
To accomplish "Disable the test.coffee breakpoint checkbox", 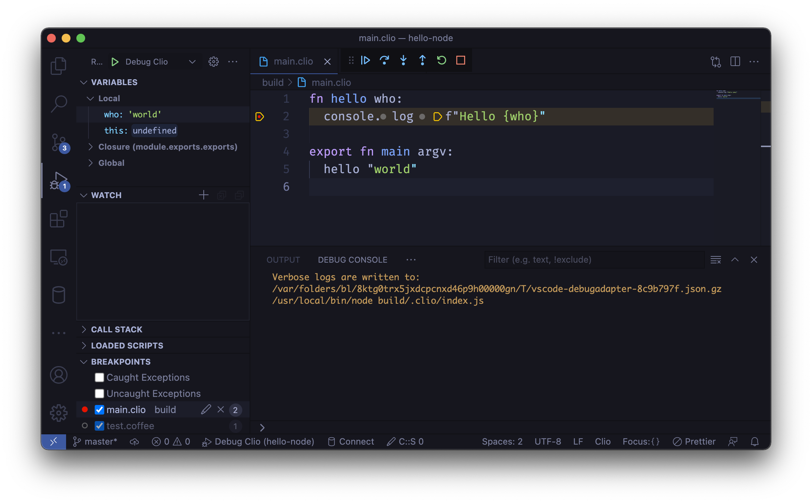I will [x=99, y=426].
